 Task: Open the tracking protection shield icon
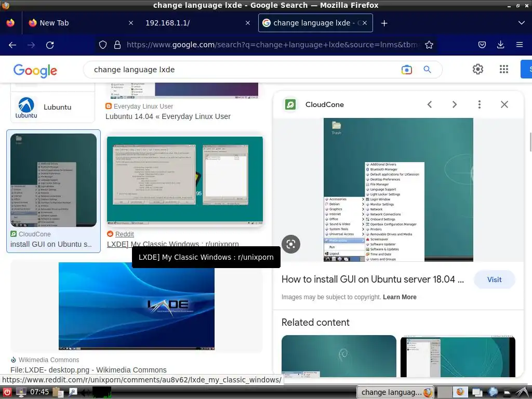103,45
